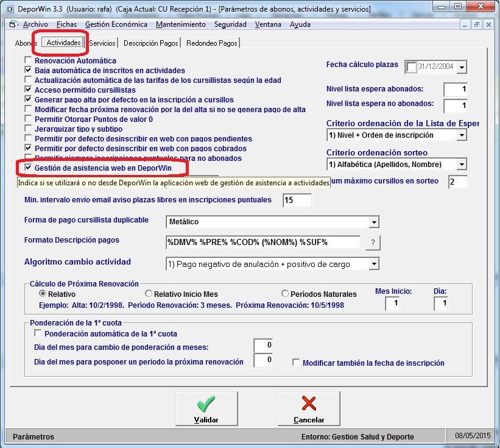The height and width of the screenshot is (448, 500).
Task: Enable the Fecha cálculo plazas date checkbox
Action: pos(411,67)
